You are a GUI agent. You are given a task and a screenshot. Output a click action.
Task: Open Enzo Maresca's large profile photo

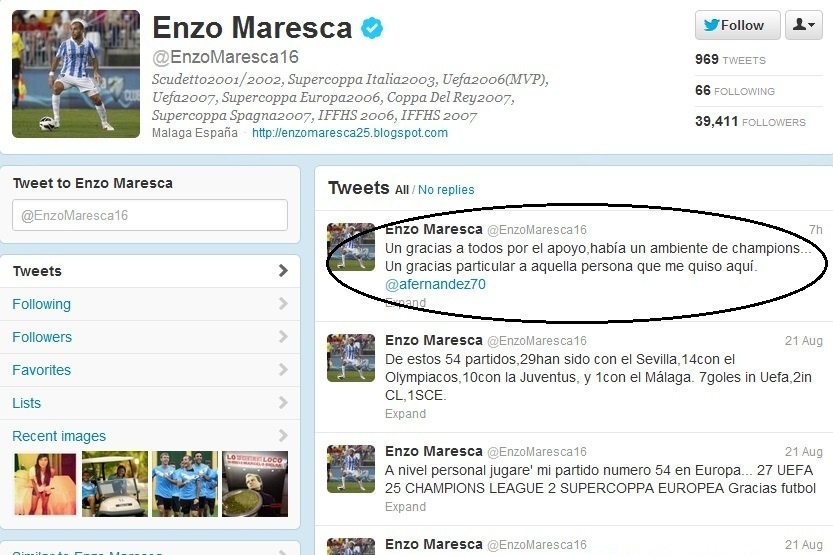coord(76,74)
